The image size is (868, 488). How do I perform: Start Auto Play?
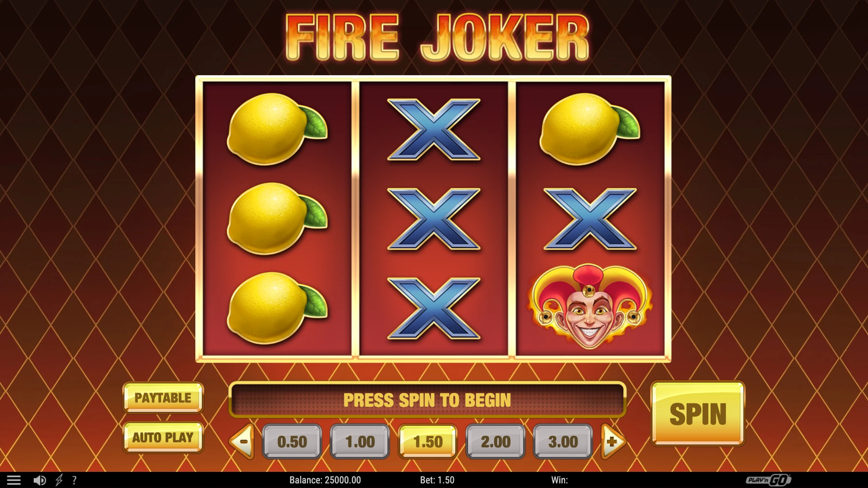click(163, 437)
